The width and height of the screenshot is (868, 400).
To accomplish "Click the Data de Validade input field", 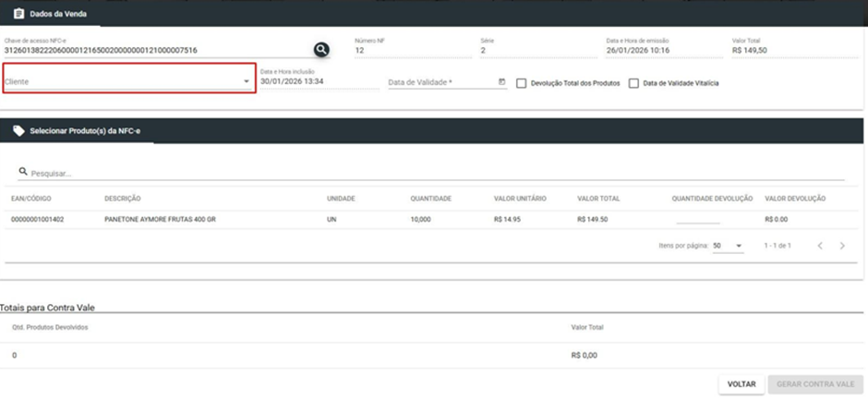I will [443, 82].
